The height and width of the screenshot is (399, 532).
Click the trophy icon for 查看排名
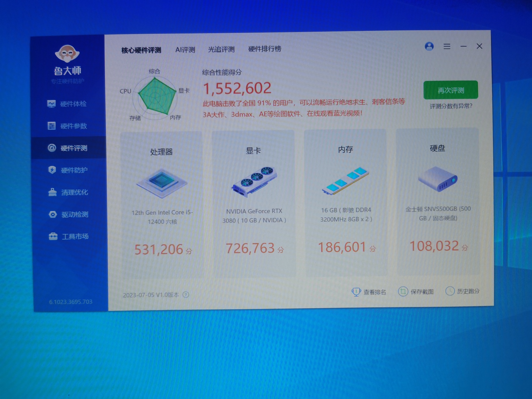pos(356,292)
